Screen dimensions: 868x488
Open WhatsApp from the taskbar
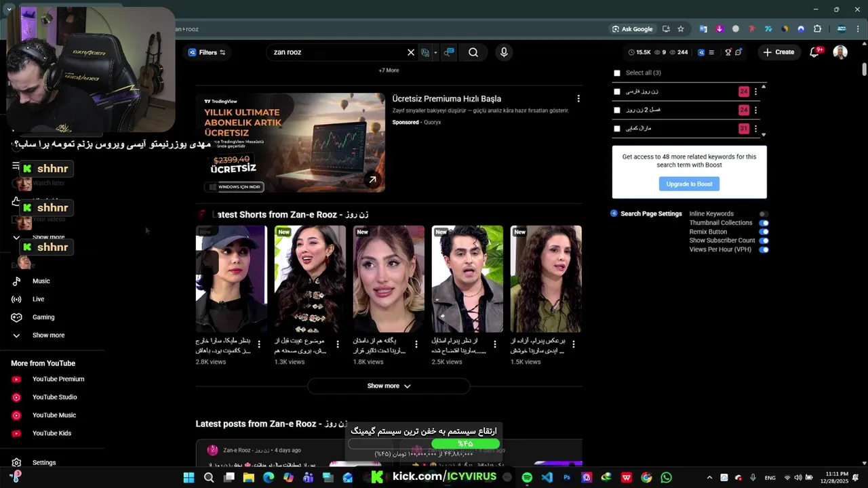tap(666, 477)
